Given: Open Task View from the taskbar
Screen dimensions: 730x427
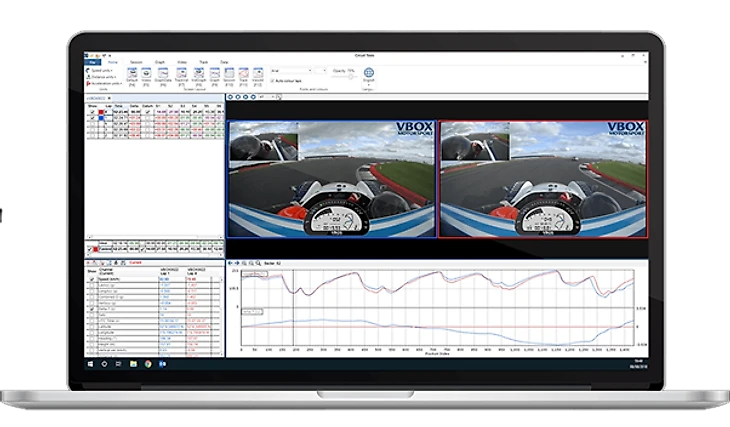Looking at the screenshot, I should click(118, 364).
